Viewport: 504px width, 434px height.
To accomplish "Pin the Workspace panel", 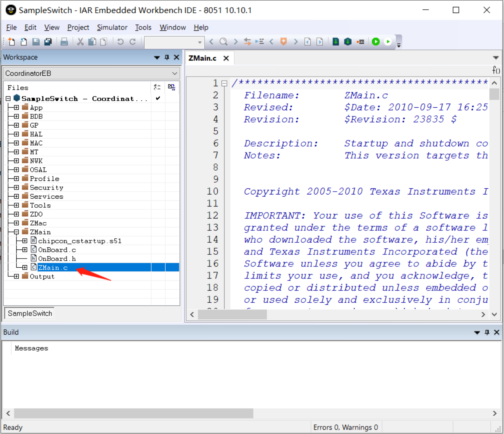I will 167,57.
